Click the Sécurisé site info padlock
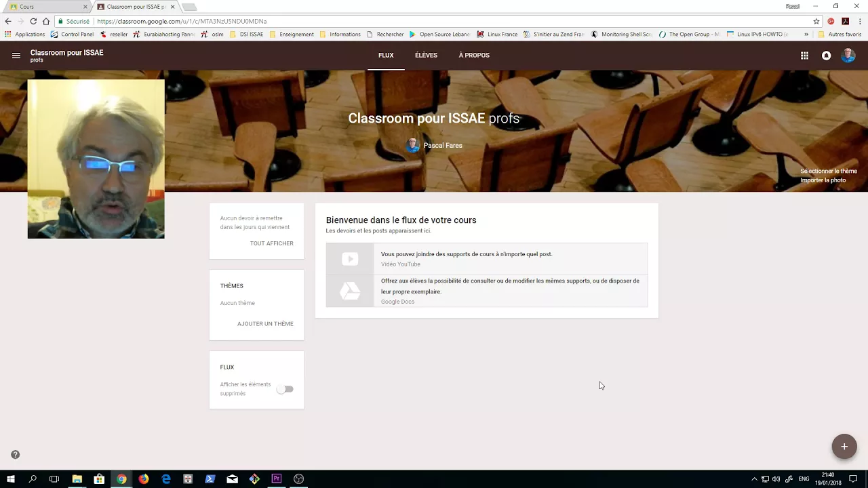Screen dimensions: 868x488 pos(74,21)
